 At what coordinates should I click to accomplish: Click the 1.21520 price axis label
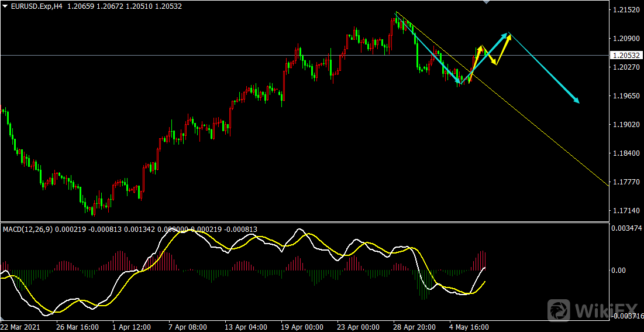point(625,11)
